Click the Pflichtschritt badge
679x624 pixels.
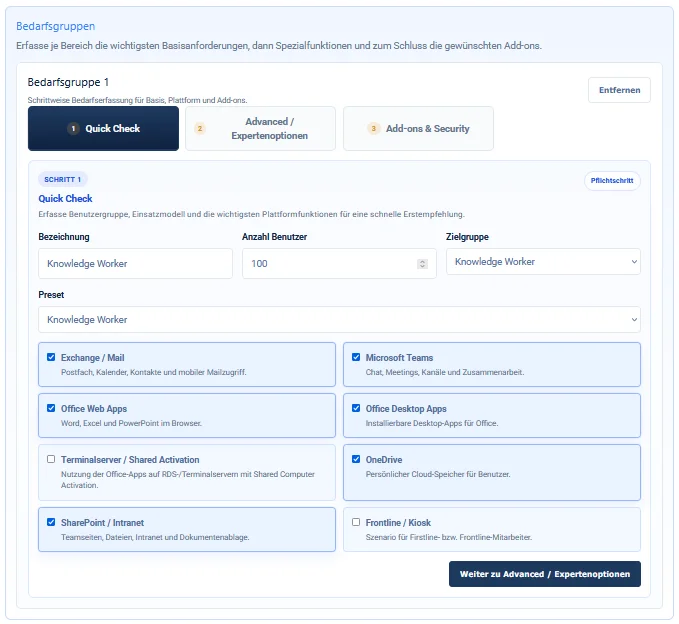click(612, 181)
